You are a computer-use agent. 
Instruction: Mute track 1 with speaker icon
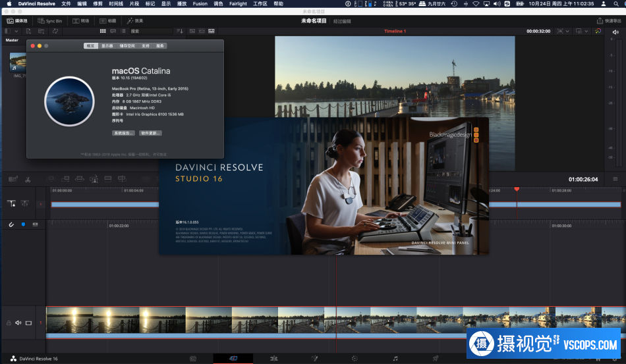(18, 323)
